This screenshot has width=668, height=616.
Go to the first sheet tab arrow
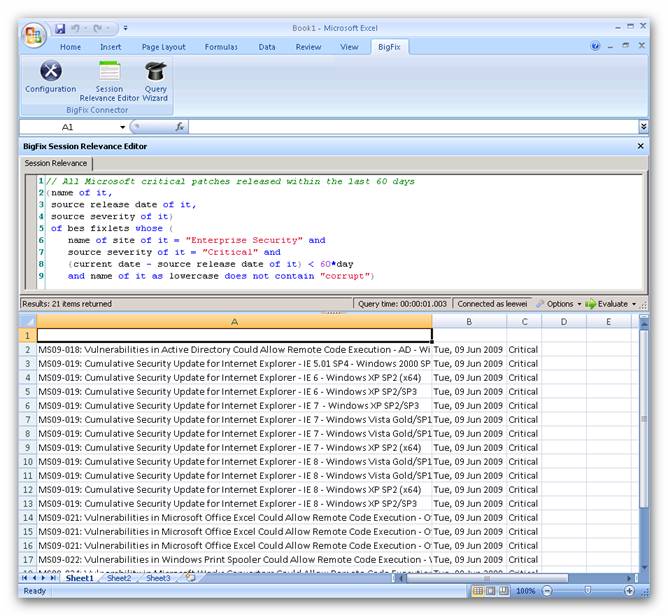pos(24,578)
